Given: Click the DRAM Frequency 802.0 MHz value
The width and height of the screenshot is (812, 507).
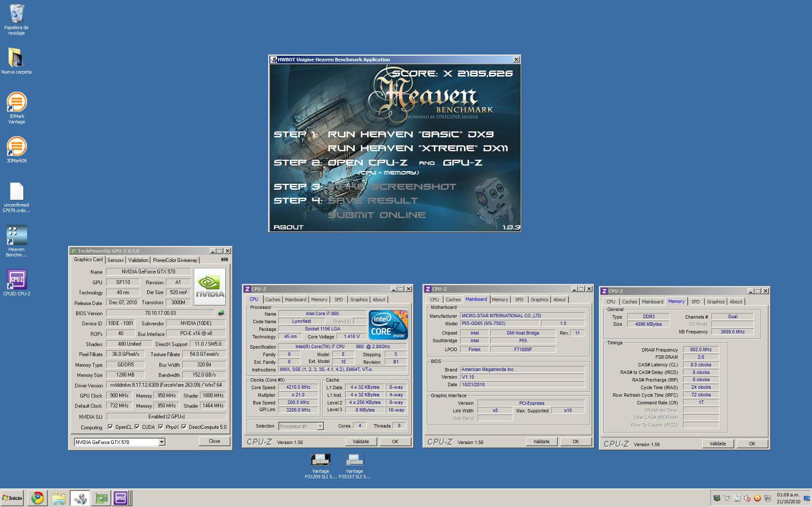Looking at the screenshot, I should [x=701, y=350].
